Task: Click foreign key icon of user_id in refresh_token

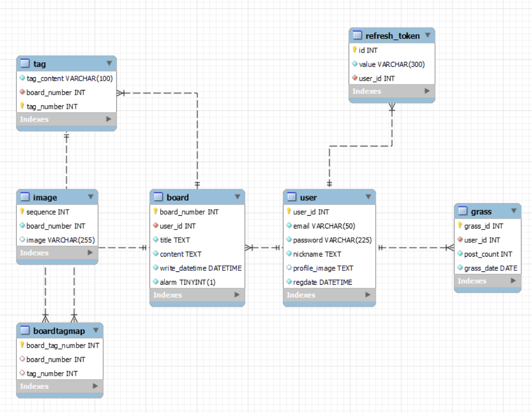Action: (354, 78)
